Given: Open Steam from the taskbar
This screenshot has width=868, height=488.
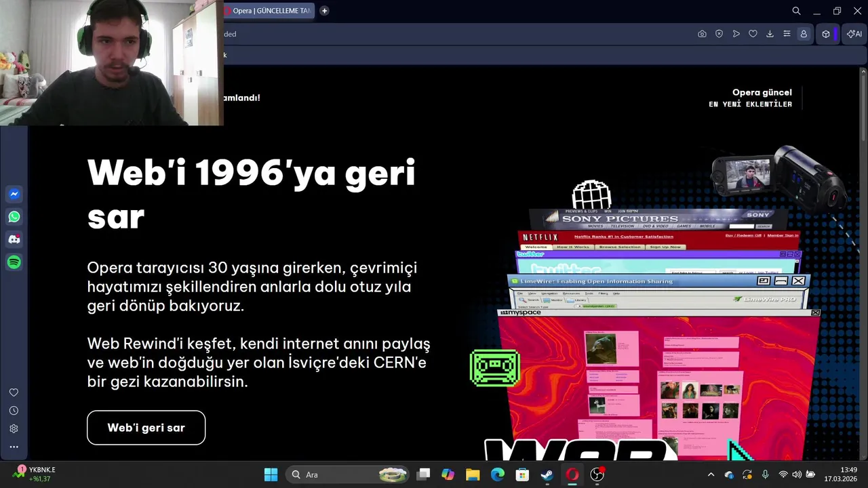Looking at the screenshot, I should (x=547, y=474).
